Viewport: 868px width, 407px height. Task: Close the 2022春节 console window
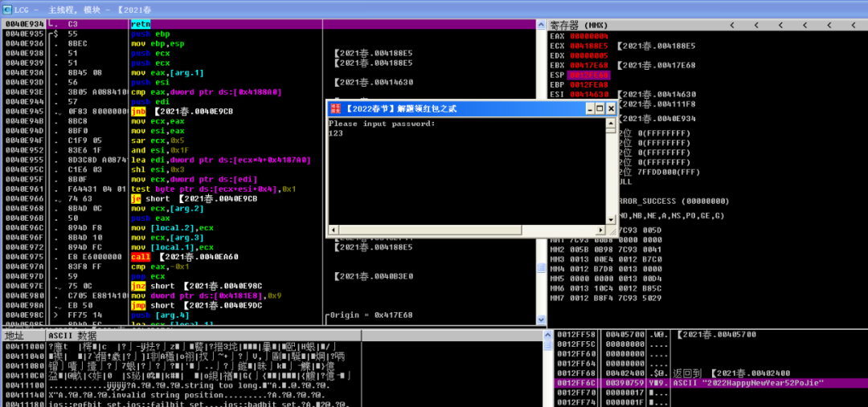click(611, 108)
